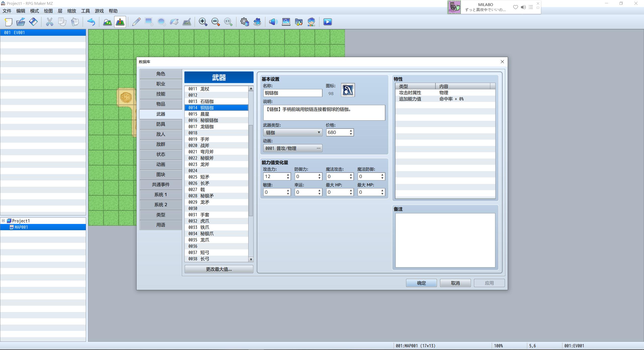Switch to the 技能 database tab
This screenshot has height=350, width=644.
coord(161,94)
